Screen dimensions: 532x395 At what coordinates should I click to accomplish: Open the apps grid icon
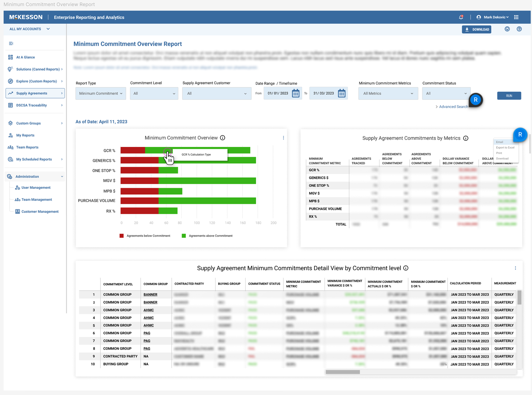click(516, 17)
